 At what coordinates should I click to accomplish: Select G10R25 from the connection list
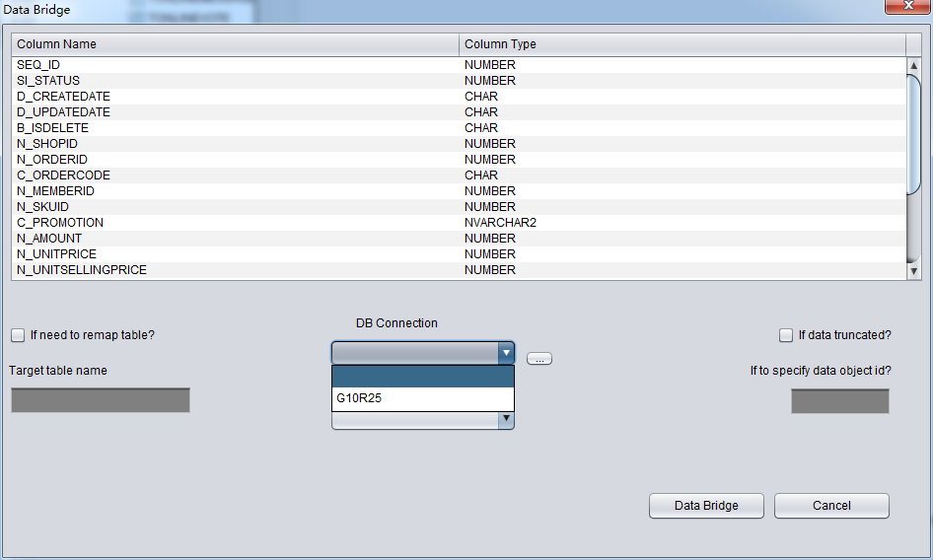[x=422, y=399]
